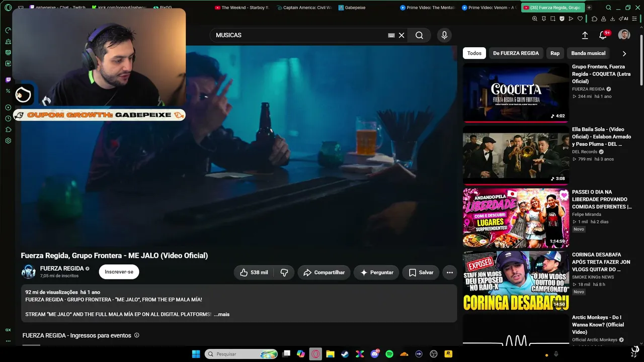This screenshot has height=362, width=644.
Task: Click the taskbar Pesquisar search box
Action: point(241,354)
